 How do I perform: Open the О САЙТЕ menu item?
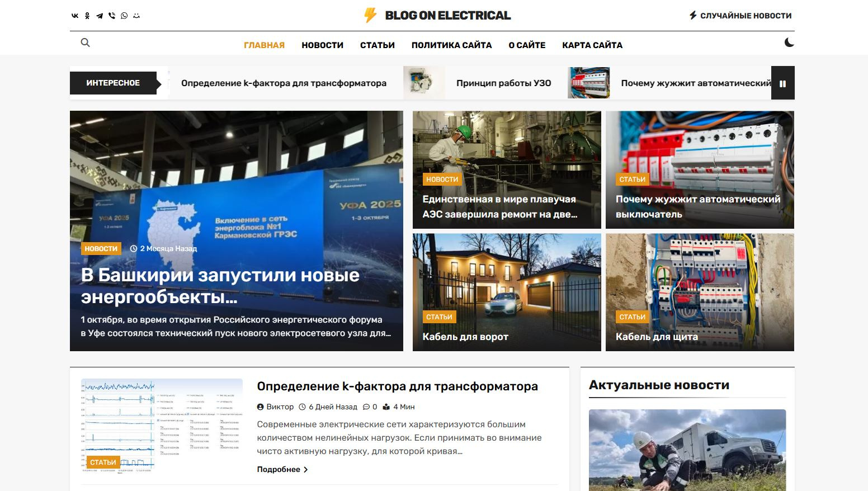coord(527,45)
